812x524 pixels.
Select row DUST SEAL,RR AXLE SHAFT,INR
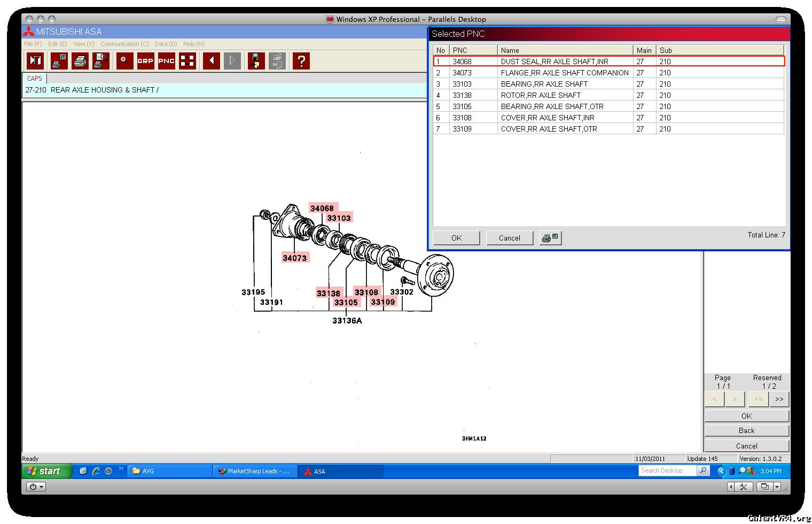[x=609, y=61]
